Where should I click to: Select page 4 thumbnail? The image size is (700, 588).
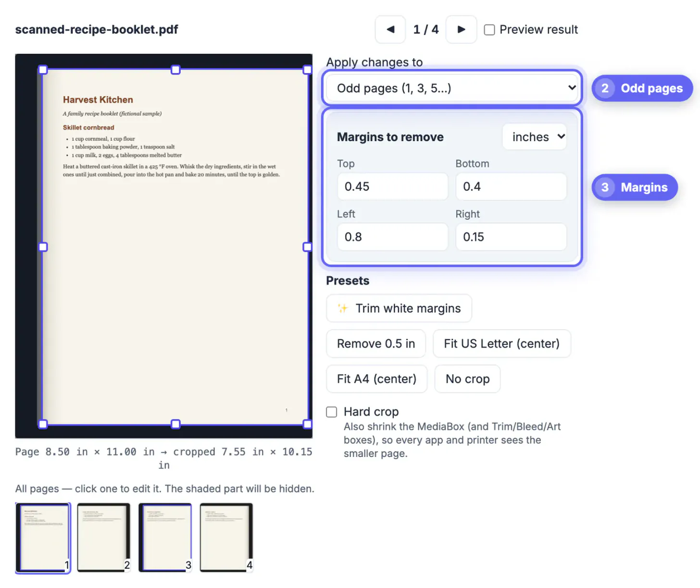pyautogui.click(x=226, y=538)
